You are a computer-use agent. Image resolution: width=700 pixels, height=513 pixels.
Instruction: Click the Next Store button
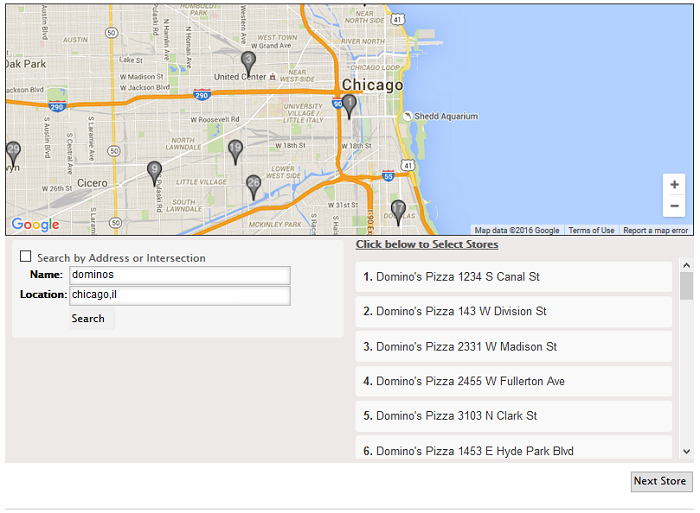[x=661, y=481]
